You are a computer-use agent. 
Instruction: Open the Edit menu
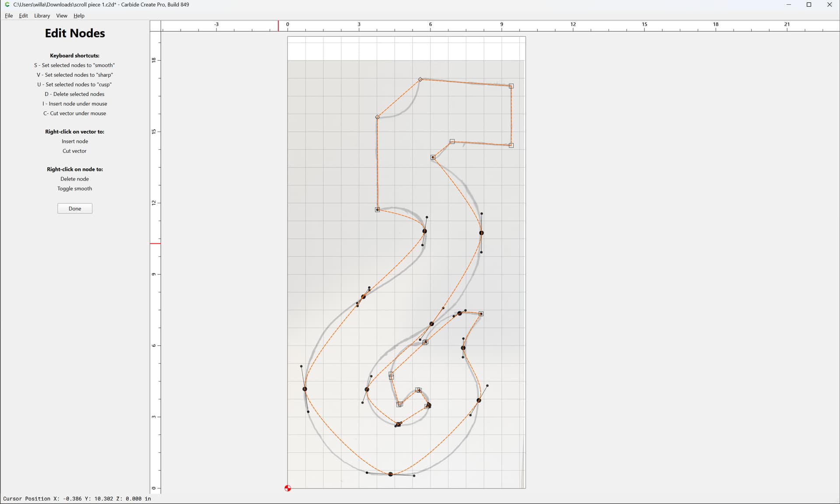(x=24, y=16)
